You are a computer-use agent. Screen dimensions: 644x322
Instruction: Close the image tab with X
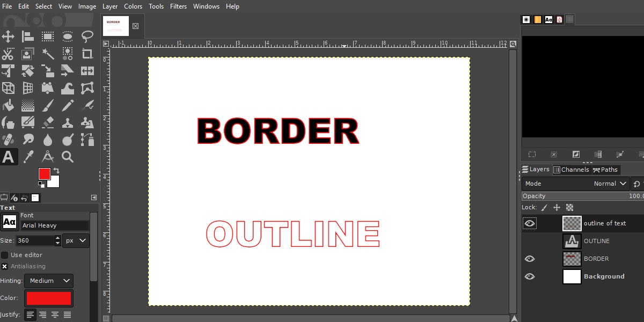coord(135,26)
